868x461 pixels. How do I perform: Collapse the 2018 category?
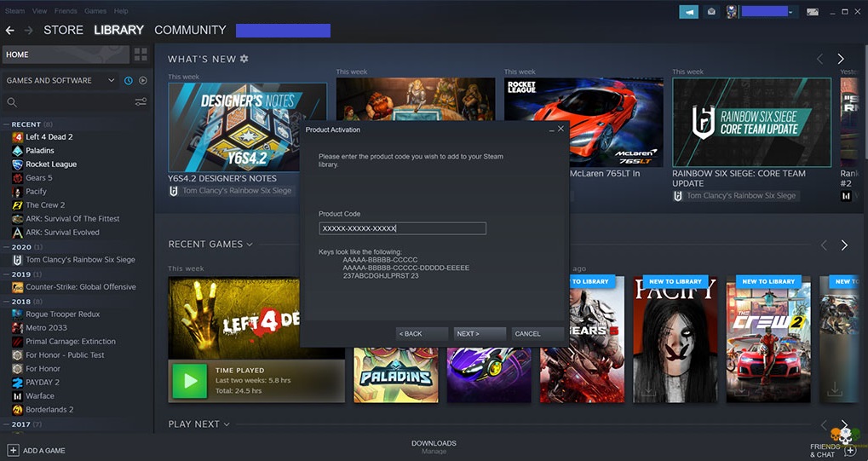pos(6,302)
